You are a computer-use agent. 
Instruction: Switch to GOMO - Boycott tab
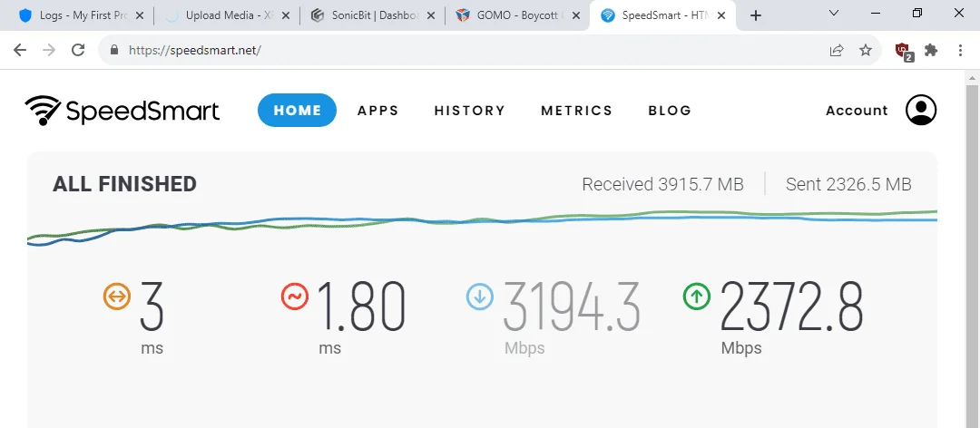tap(517, 15)
